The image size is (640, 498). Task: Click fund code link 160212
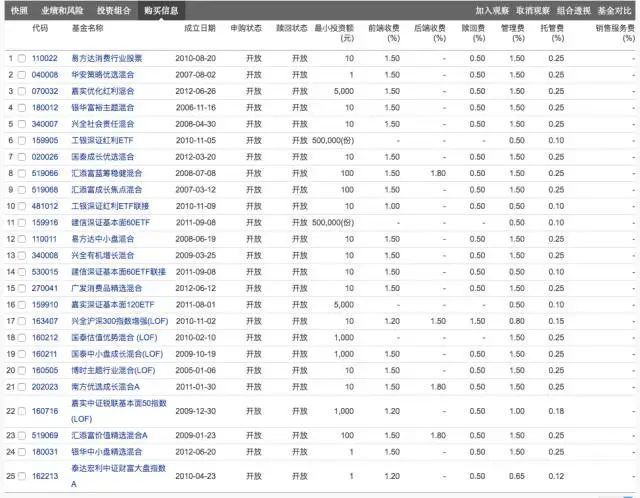[45, 338]
